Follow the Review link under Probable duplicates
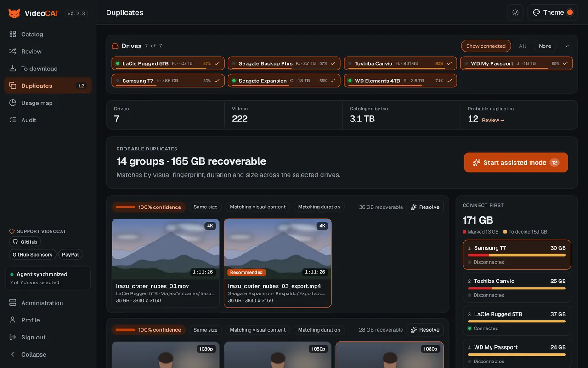 (x=493, y=120)
